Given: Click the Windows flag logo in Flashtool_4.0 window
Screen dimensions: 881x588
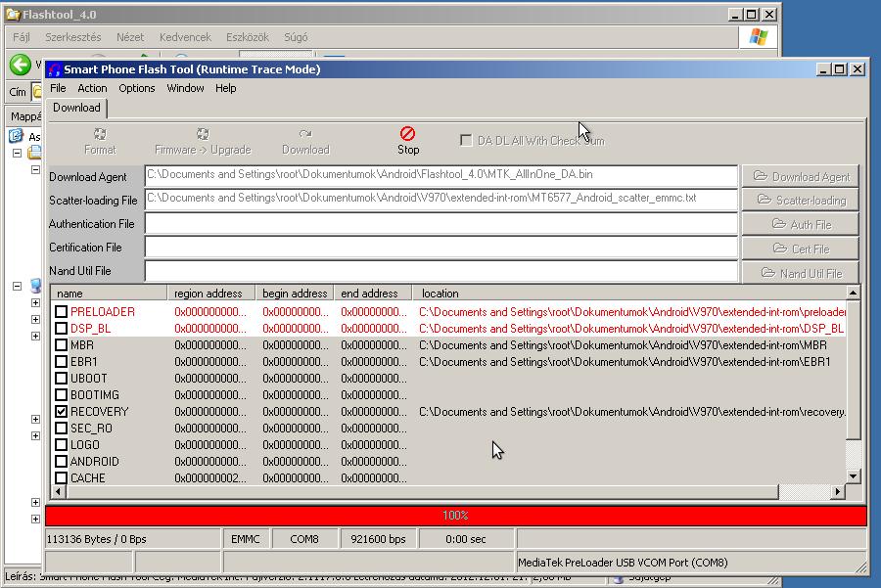Looking at the screenshot, I should pyautogui.click(x=759, y=37).
